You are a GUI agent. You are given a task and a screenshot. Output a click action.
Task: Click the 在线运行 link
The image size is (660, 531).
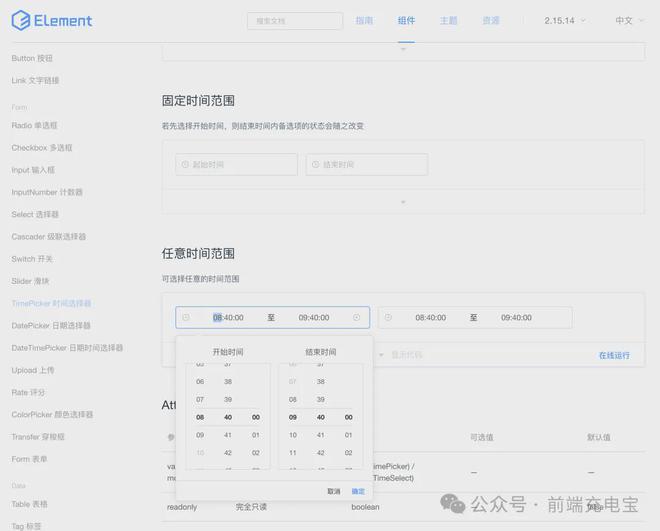pos(614,356)
